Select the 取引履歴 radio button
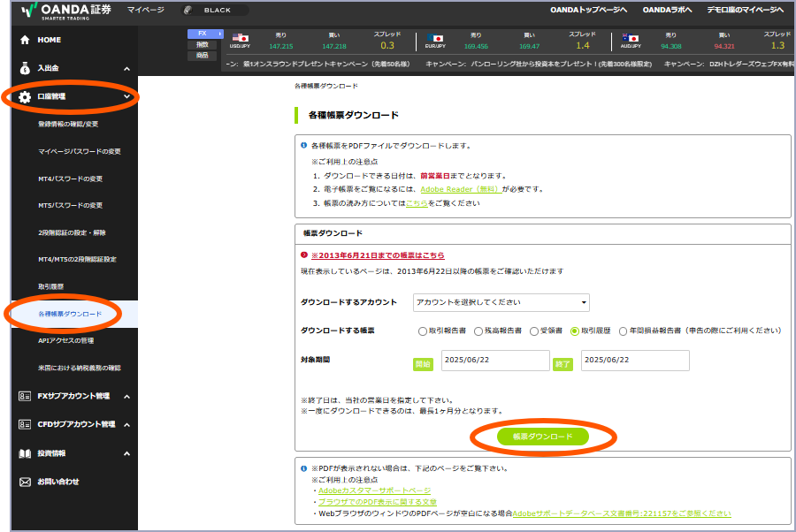 click(575, 331)
